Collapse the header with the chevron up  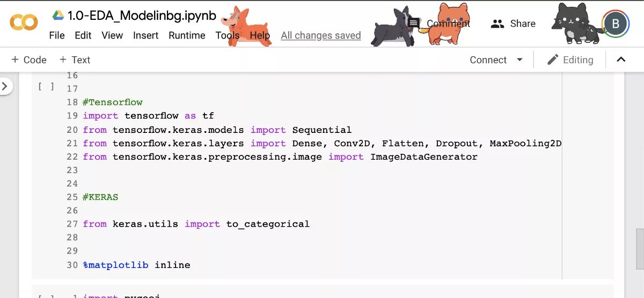pyautogui.click(x=621, y=59)
